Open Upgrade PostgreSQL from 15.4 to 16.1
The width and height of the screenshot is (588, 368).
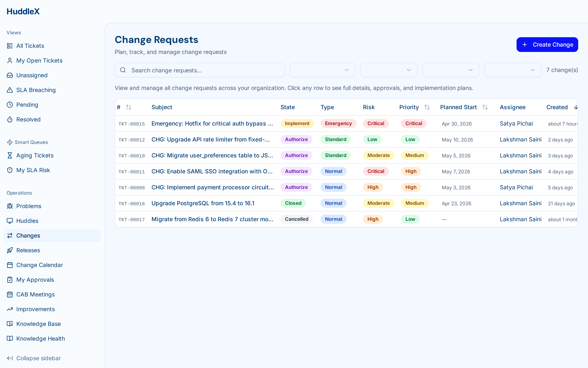(x=203, y=203)
